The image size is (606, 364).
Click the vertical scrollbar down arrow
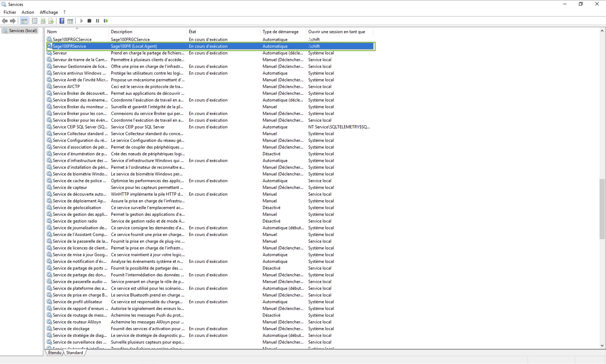pos(602,346)
